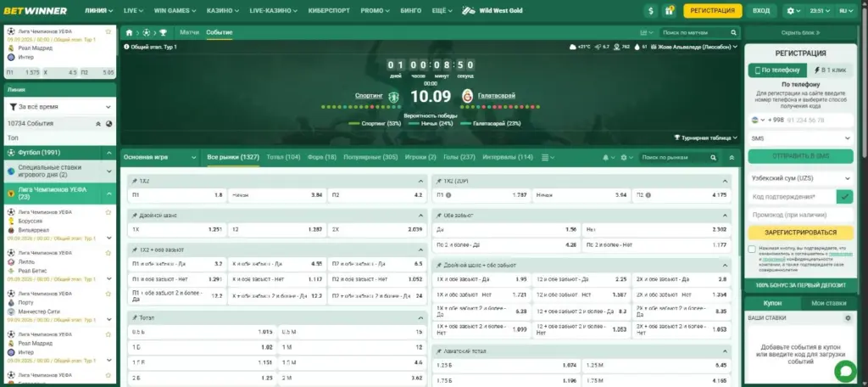Favorite the Боруссия – Вильярреал match star

coord(108,212)
